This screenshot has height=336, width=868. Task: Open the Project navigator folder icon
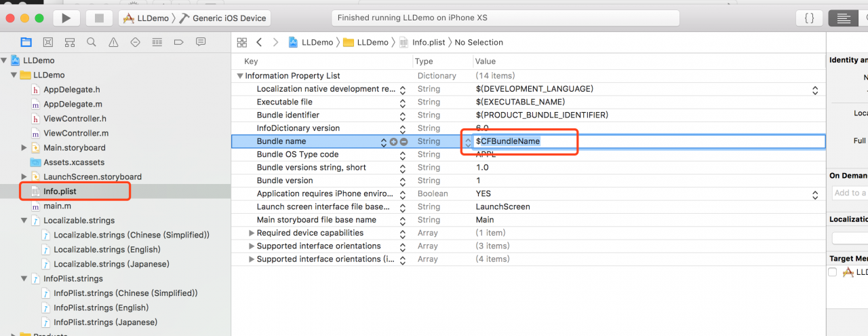[26, 42]
